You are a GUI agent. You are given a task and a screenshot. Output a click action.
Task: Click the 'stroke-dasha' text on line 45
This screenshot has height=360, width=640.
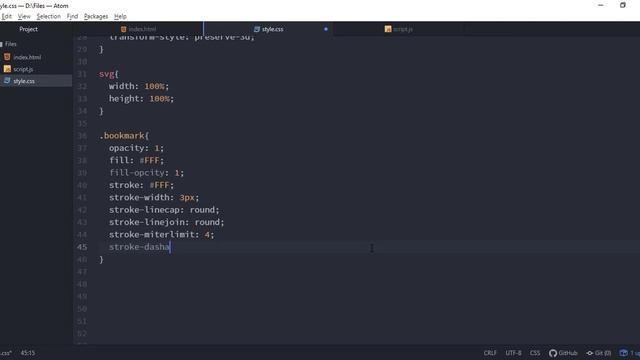139,247
